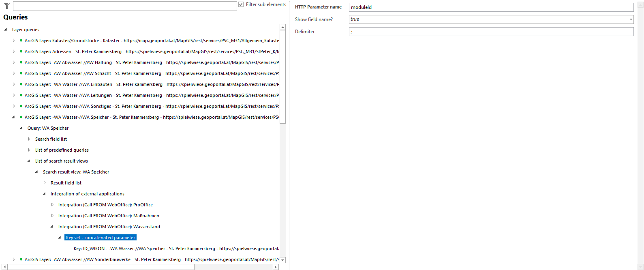Click green status dot of WA Sonstiges layer
The width and height of the screenshot is (644, 270).
21,106
